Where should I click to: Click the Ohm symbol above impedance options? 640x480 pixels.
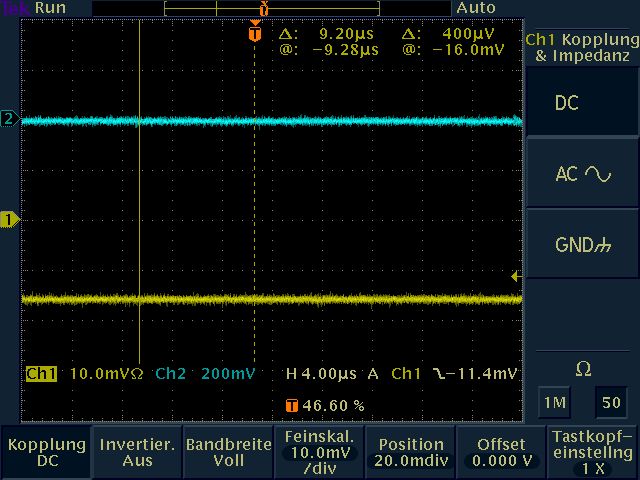coord(583,370)
